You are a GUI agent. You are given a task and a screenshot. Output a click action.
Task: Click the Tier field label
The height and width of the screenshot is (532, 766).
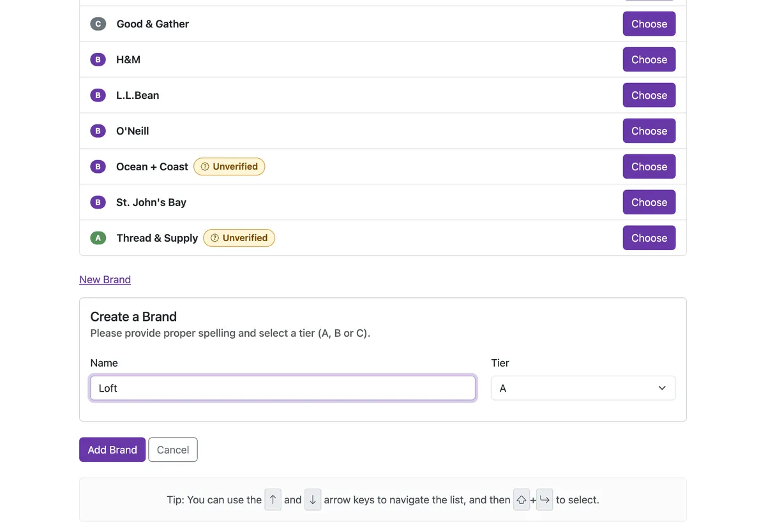(x=500, y=363)
